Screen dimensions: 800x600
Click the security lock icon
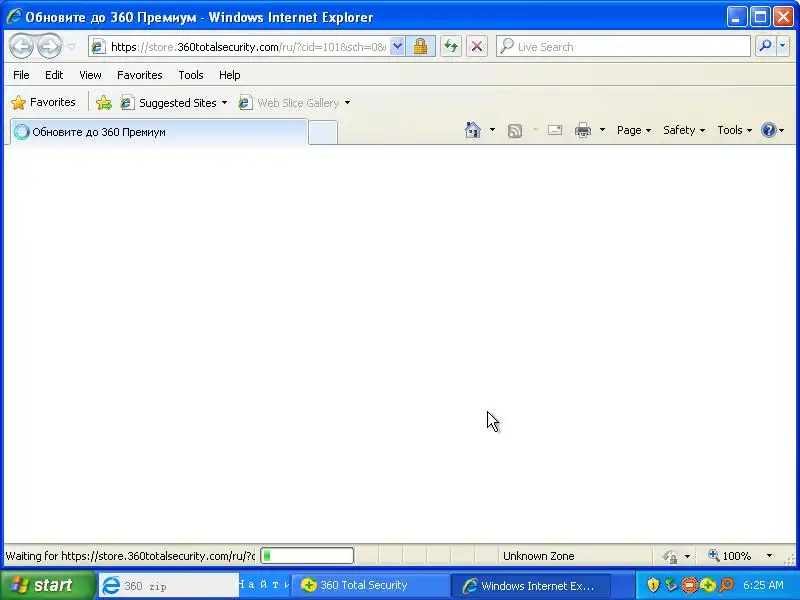420,46
